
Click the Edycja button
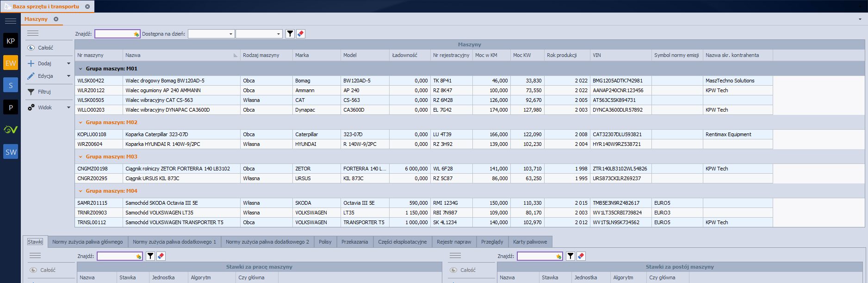(x=41, y=76)
